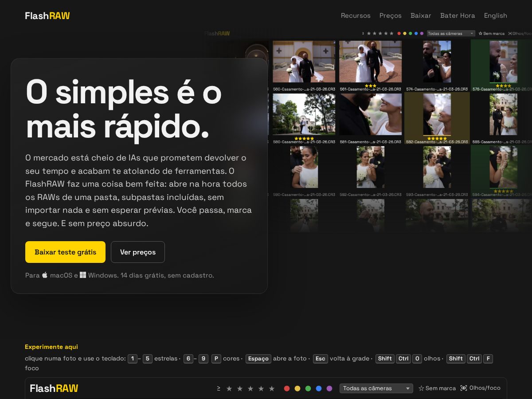The height and width of the screenshot is (399, 532).
Task: Filter by yellow color label in demo toolbar
Action: (297, 388)
